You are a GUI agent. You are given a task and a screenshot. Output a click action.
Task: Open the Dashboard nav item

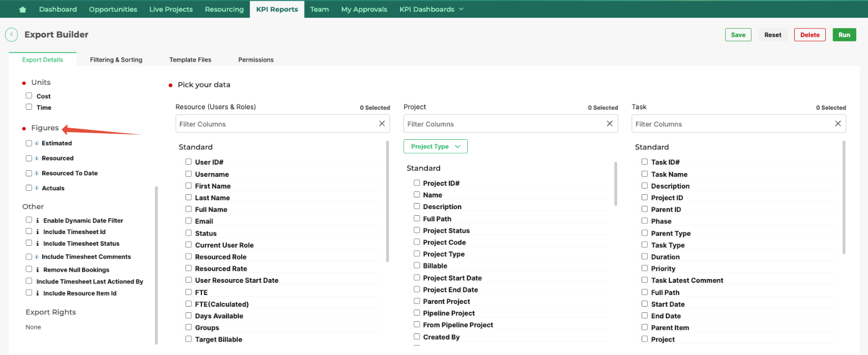coord(58,9)
